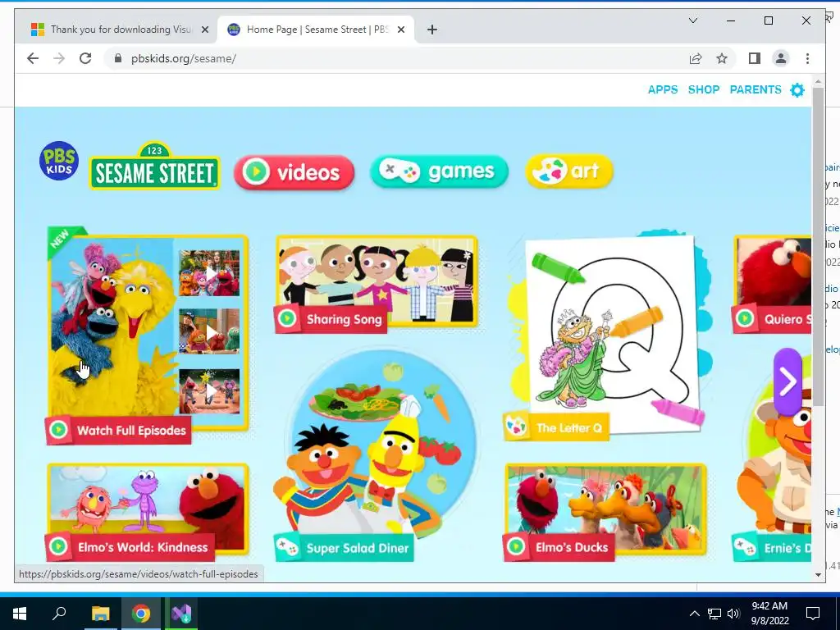Open the Chrome profile avatar

[x=781, y=58]
